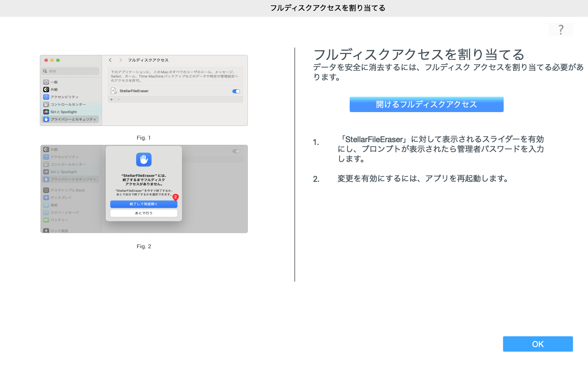Viewport: 588px width, 367px height.
Task: Click the Fig. 1 tutorial screenshot
Action: click(x=144, y=90)
